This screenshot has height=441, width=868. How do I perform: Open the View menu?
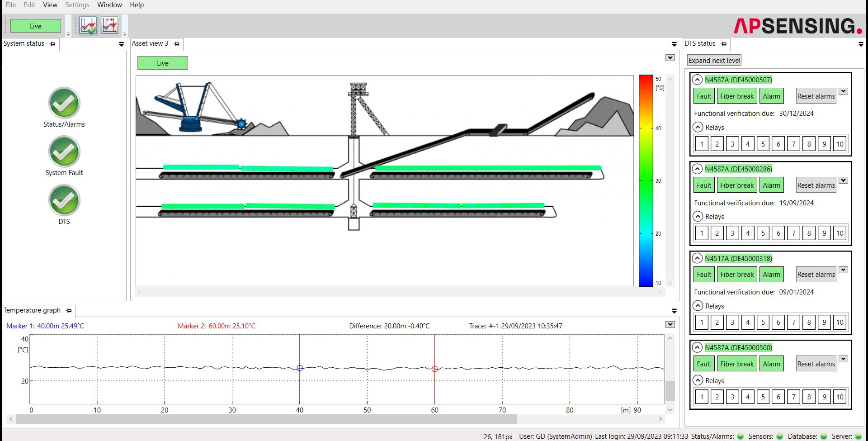point(50,5)
